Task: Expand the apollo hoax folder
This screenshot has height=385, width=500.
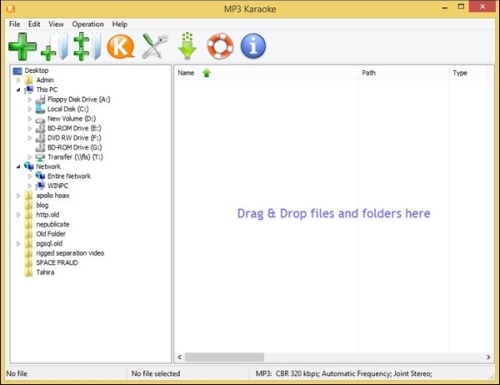Action: coord(18,196)
